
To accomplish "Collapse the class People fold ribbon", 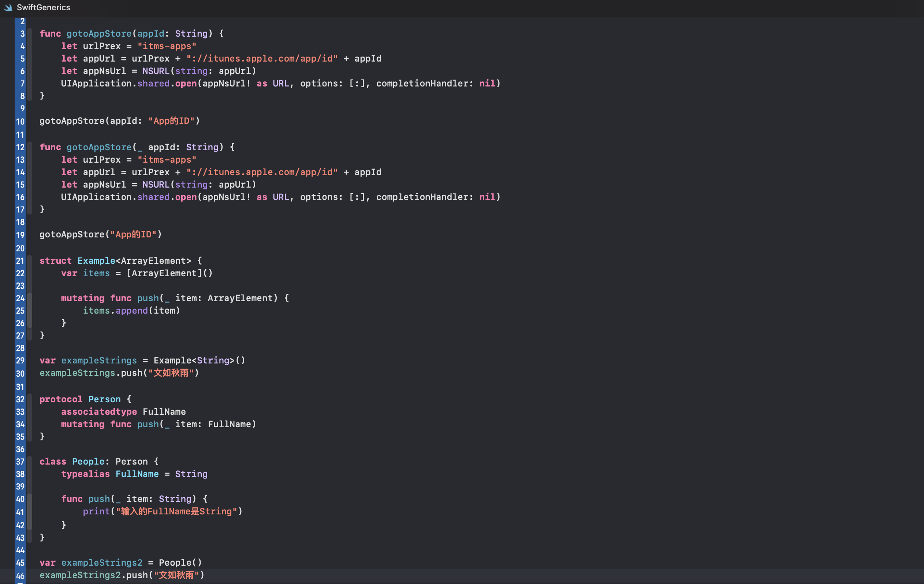I will [30, 474].
